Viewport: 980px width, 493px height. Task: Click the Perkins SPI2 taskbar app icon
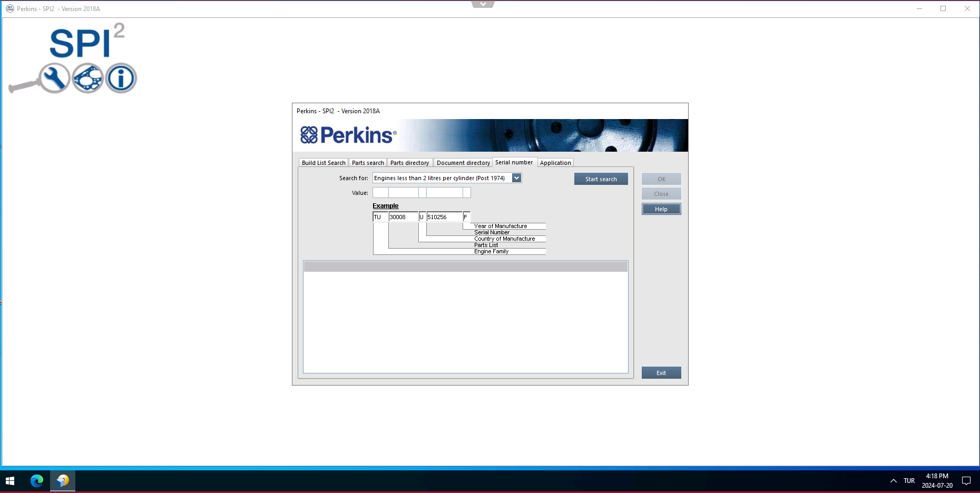click(63, 481)
